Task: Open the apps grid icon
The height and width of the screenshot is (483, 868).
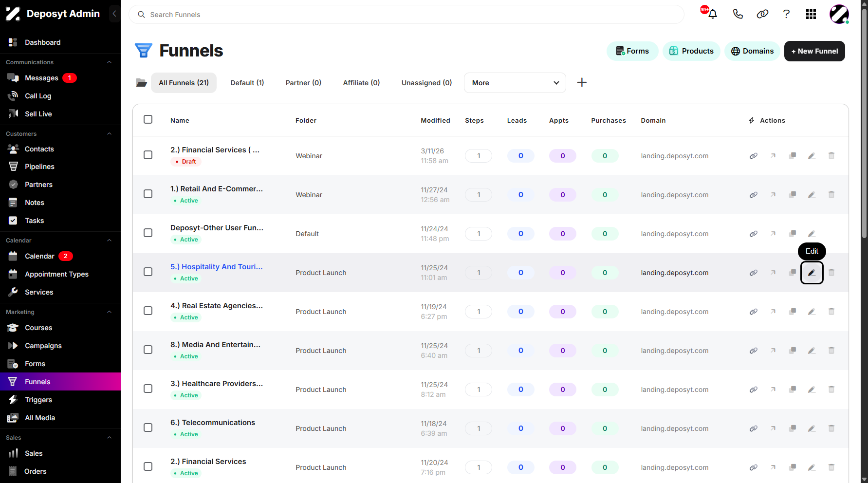Action: (x=811, y=14)
